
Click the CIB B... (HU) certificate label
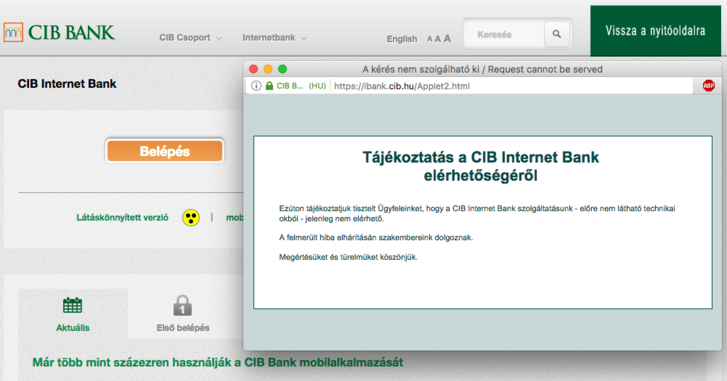tap(301, 86)
